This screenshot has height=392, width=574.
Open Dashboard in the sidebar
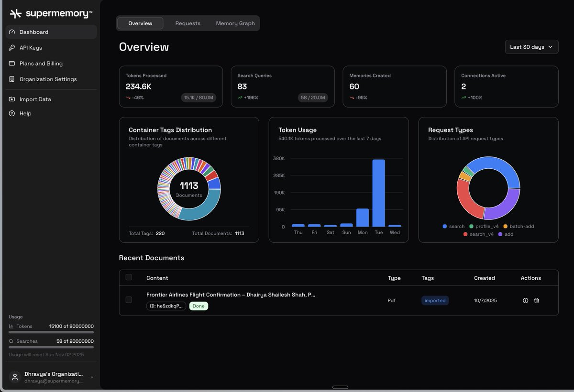pyautogui.click(x=51, y=32)
